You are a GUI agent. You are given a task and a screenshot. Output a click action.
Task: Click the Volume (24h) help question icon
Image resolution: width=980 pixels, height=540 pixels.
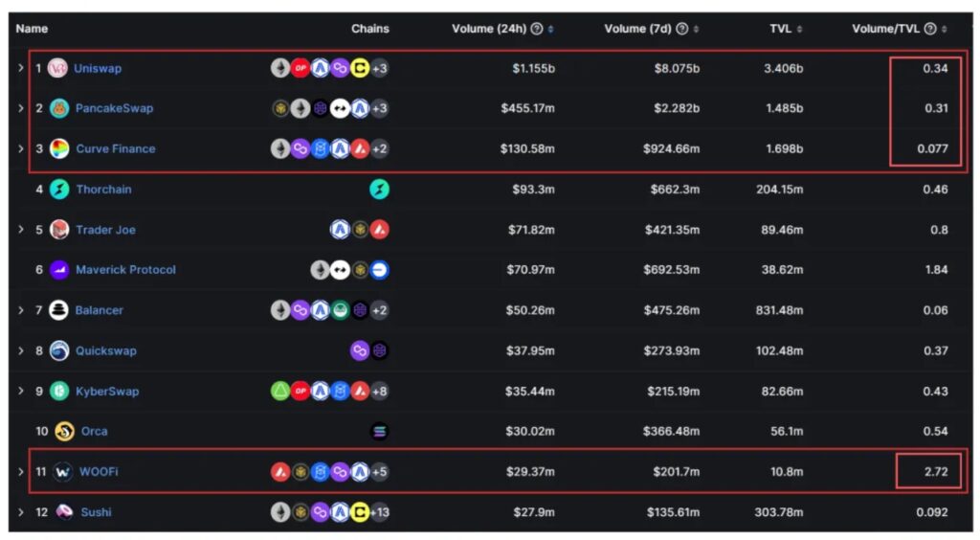point(536,29)
